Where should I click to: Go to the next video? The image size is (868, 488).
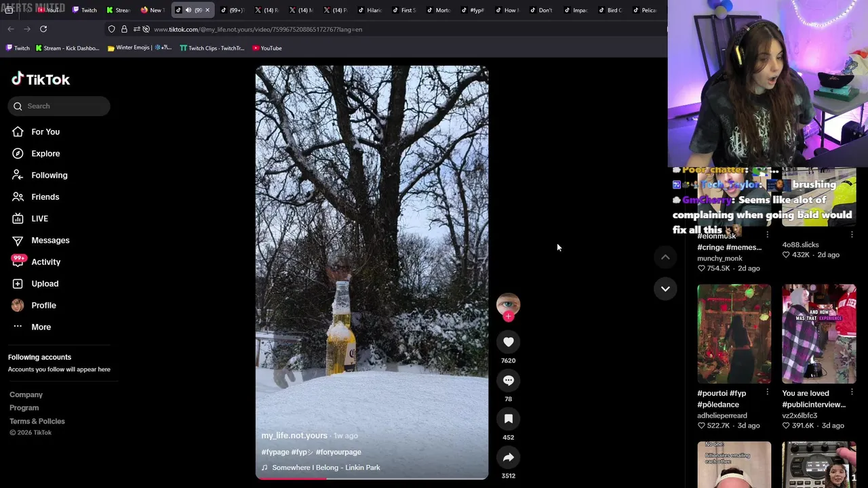click(665, 289)
